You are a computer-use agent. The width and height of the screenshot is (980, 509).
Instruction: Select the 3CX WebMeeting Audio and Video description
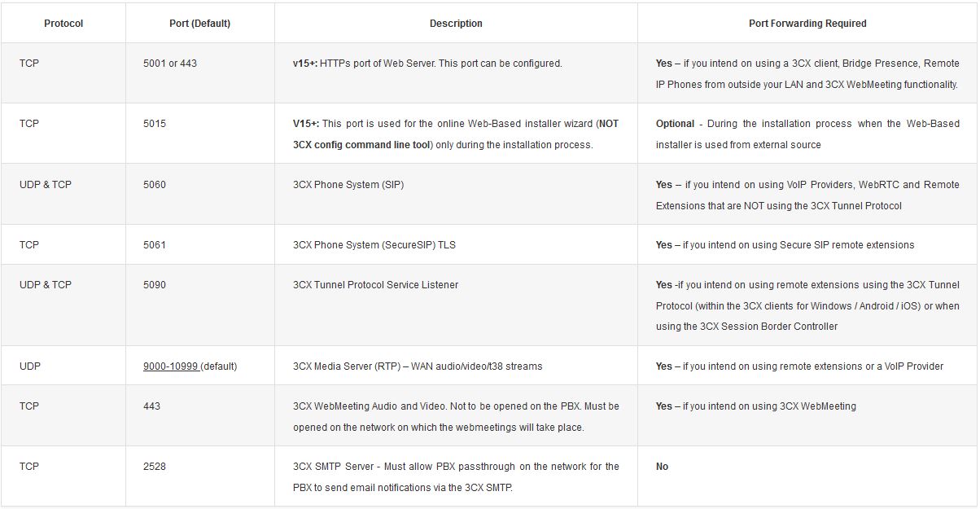coord(456,416)
